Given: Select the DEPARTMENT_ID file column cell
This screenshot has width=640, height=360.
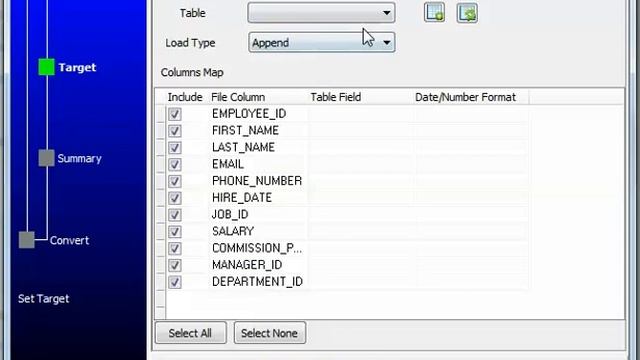Looking at the screenshot, I should 258,282.
